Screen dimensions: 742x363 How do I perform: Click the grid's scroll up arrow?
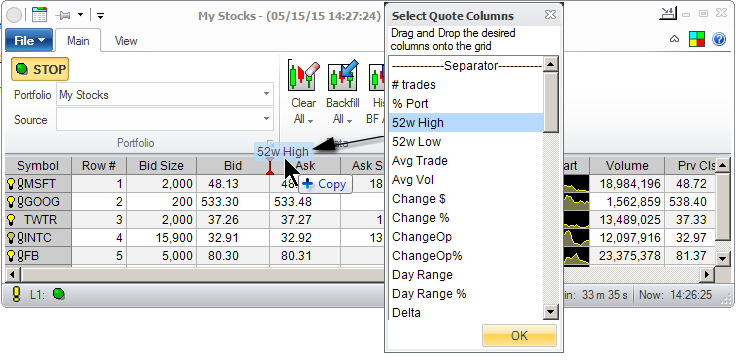[722, 165]
